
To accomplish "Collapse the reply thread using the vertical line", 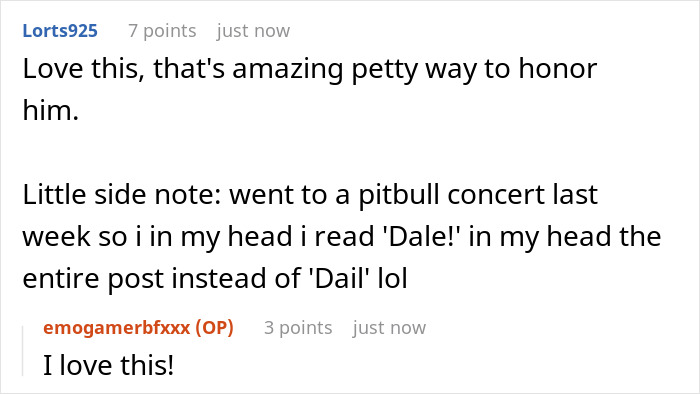I will 23,351.
